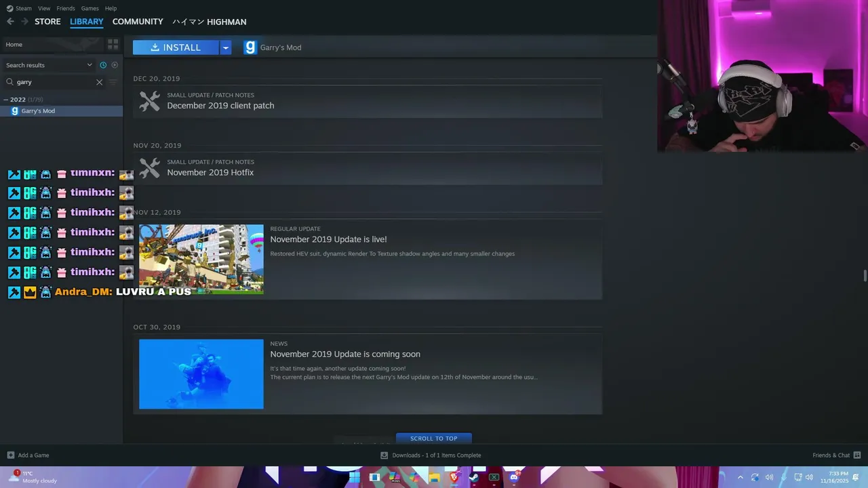
Task: Switch to the COMMUNITY tab
Action: point(138,22)
